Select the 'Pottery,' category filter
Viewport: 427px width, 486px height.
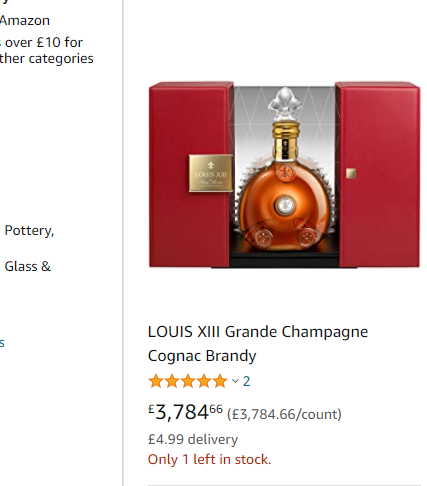(x=29, y=231)
